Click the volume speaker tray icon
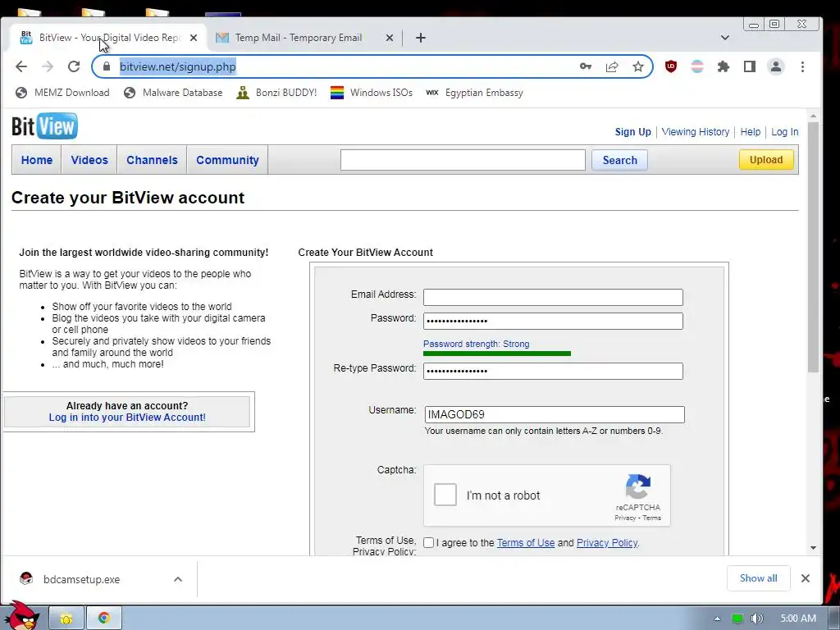The height and width of the screenshot is (630, 840). (756, 619)
